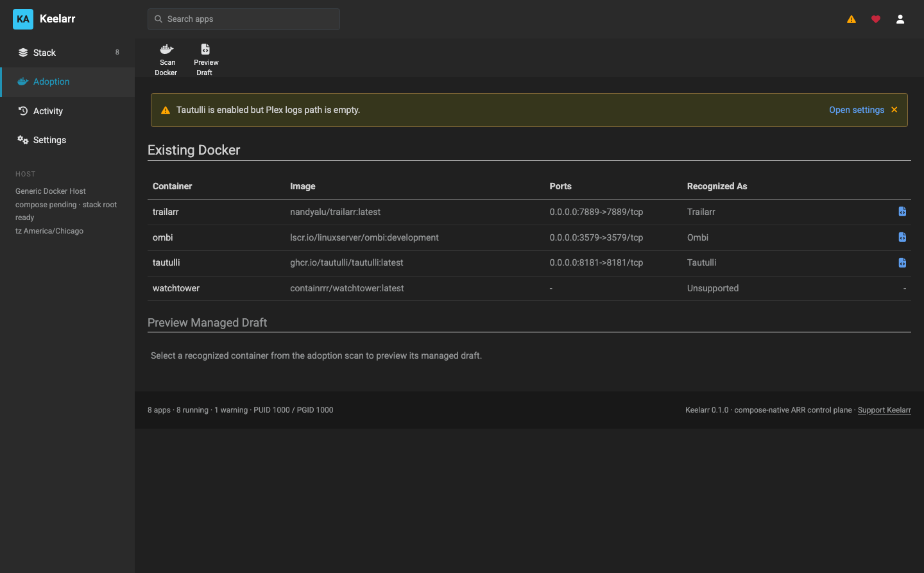Click the containrrr/watchtower:latest image cell
The width and height of the screenshot is (924, 573).
tap(347, 288)
